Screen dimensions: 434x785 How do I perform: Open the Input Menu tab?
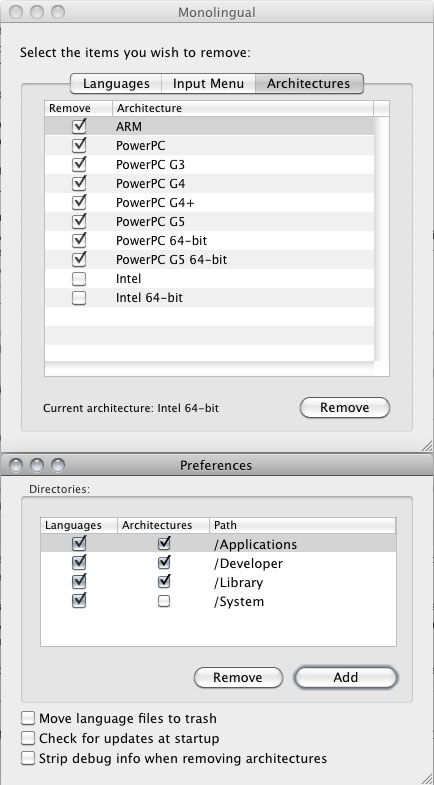point(208,84)
